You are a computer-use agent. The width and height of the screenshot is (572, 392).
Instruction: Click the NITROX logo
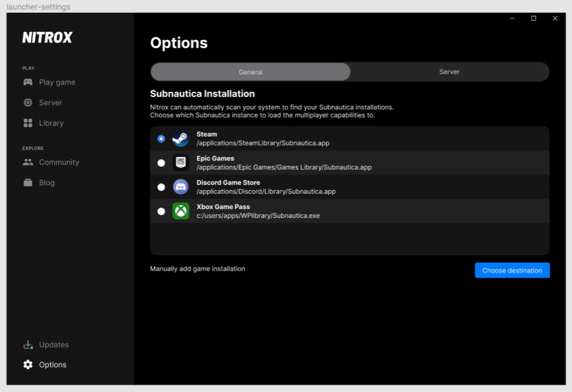[47, 37]
